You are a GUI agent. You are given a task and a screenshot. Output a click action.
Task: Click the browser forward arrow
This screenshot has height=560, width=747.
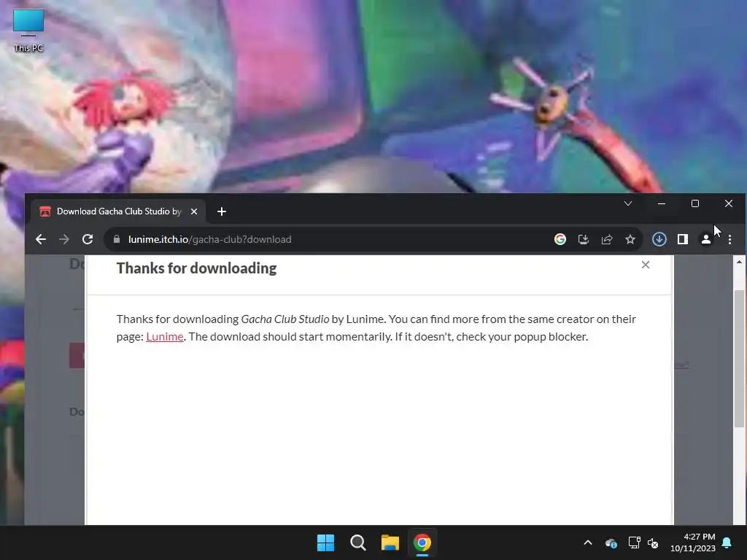click(x=64, y=239)
